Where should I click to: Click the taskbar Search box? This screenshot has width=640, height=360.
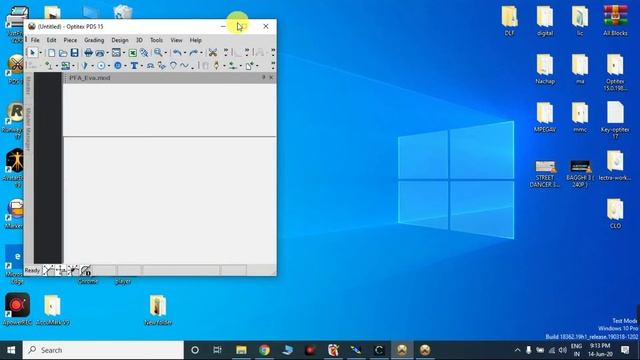click(x=103, y=350)
